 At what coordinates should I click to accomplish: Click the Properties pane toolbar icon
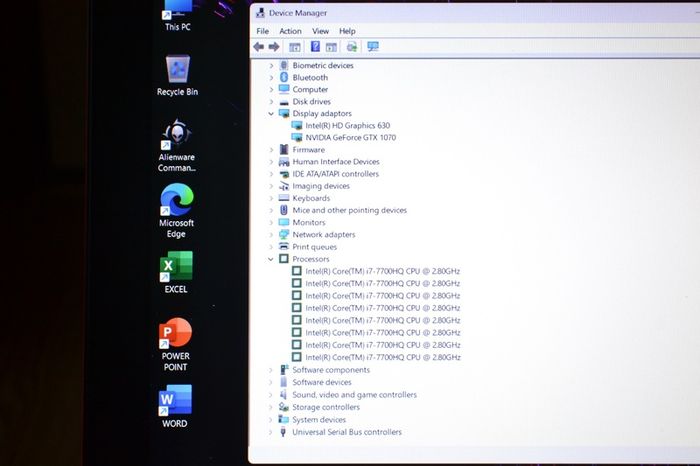point(331,47)
